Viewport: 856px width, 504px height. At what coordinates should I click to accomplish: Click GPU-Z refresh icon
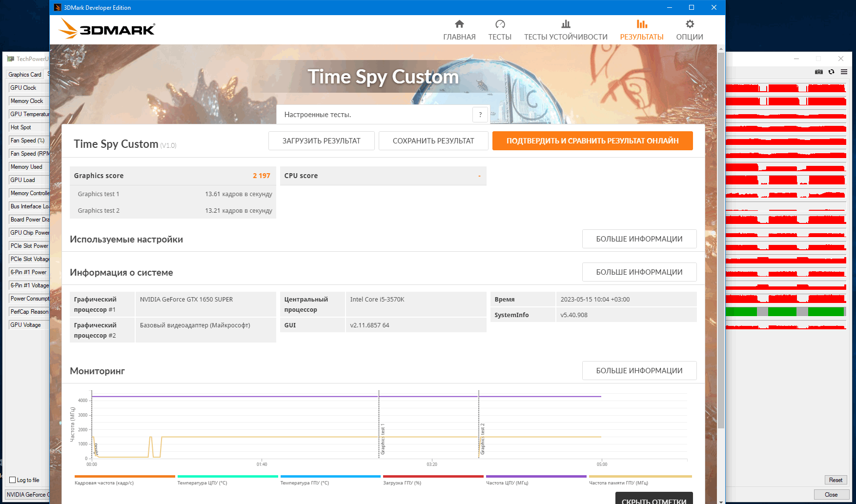(831, 72)
